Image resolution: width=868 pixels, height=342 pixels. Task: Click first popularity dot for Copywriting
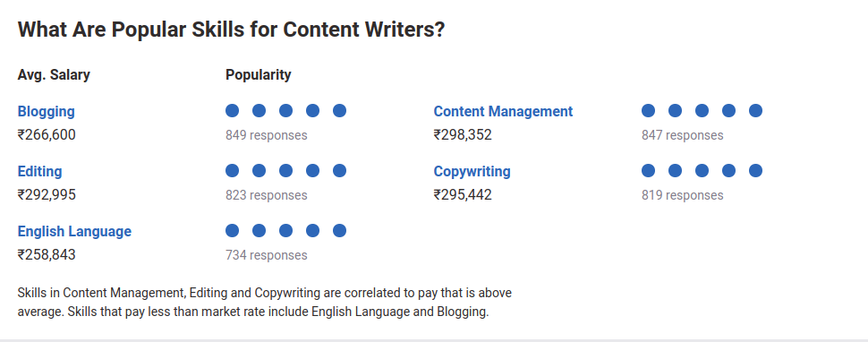(648, 170)
